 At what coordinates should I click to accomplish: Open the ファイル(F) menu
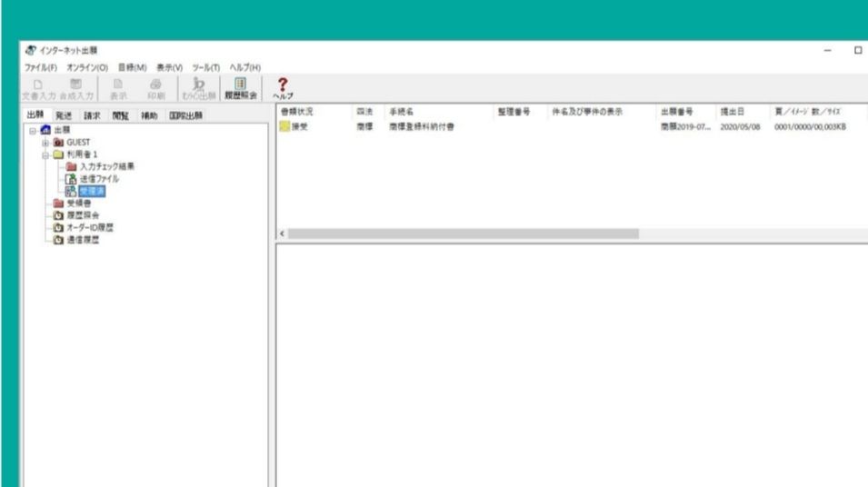(x=41, y=67)
